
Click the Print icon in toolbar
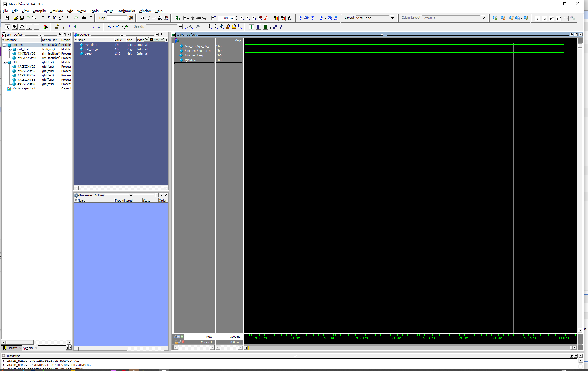[34, 18]
